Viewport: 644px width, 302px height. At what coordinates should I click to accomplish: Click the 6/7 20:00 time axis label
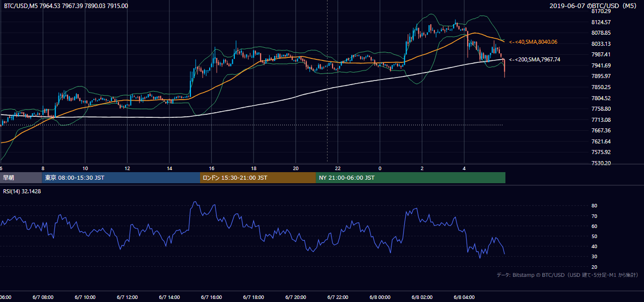tap(296, 297)
